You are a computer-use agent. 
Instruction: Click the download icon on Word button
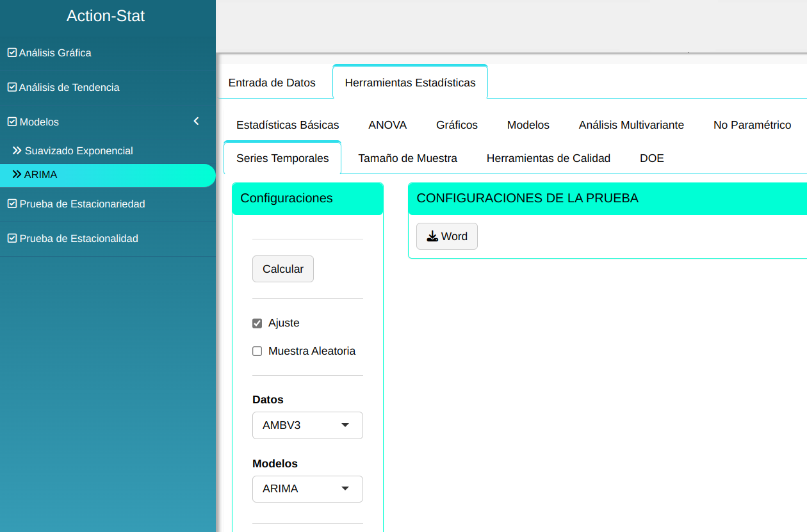click(x=432, y=236)
